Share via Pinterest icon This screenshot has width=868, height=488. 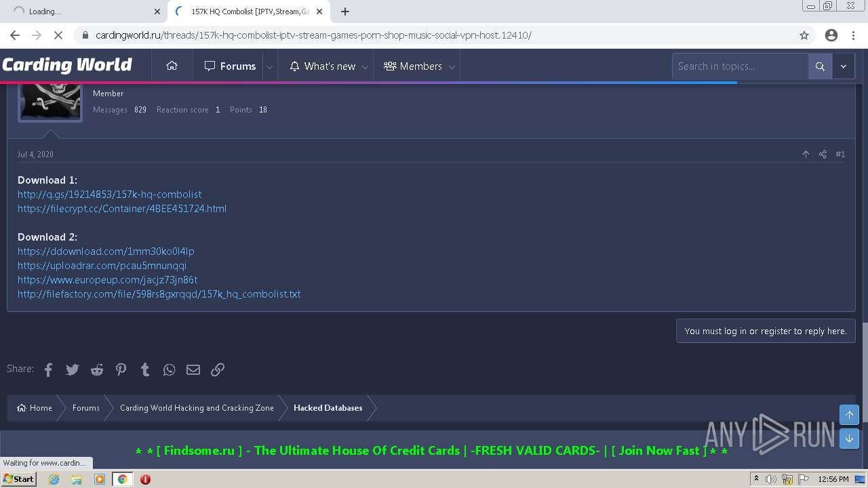coord(121,369)
